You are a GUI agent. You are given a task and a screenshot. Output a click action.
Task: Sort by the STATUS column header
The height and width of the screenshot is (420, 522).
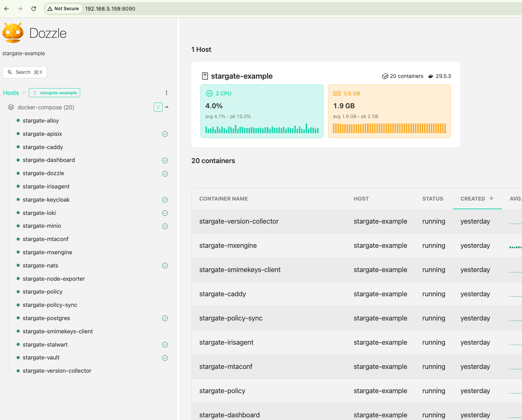(x=433, y=199)
